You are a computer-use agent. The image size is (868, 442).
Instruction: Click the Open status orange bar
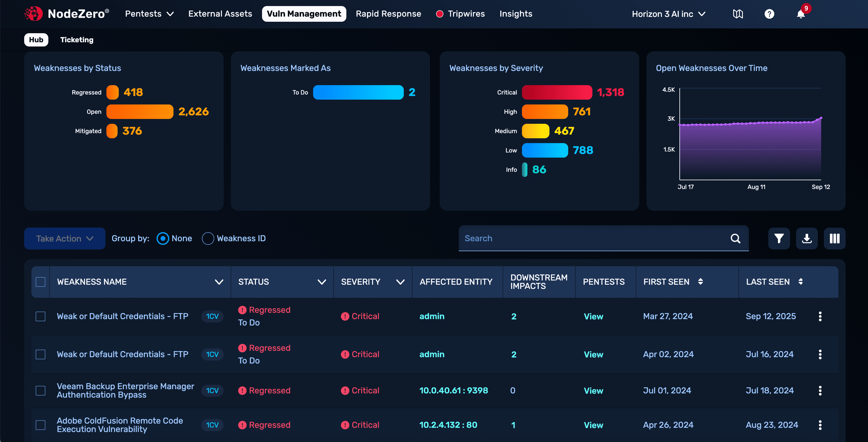[x=140, y=112]
